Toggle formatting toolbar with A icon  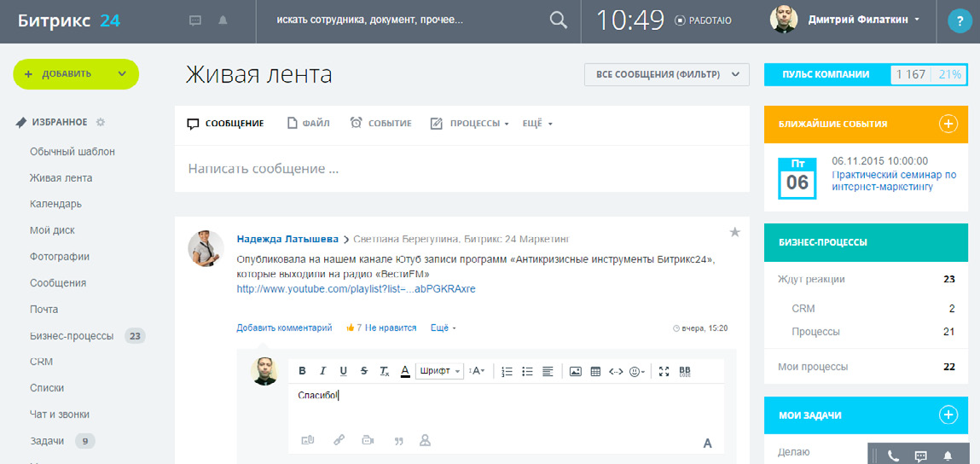[x=708, y=444]
